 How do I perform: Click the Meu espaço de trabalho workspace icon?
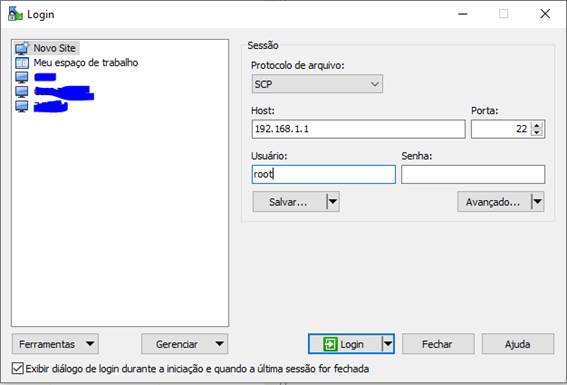pos(22,63)
